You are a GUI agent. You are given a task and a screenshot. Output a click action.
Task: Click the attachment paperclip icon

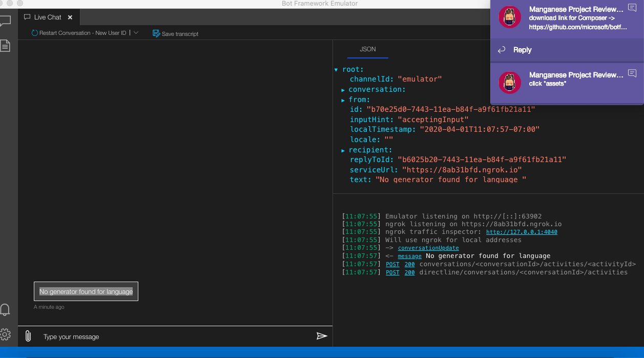[28, 336]
